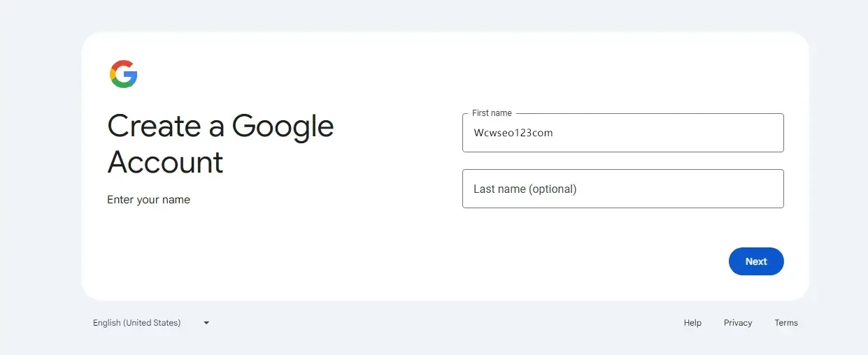Click the floating "First name" label
Screen dimensions: 868x355
coord(492,113)
